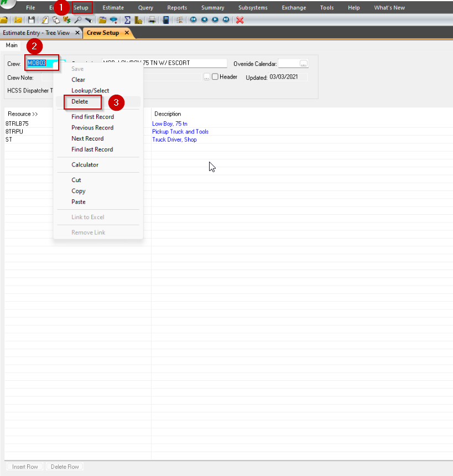Viewport: 453px width, 476px height.
Task: Open the Query menu
Action: coord(145,8)
